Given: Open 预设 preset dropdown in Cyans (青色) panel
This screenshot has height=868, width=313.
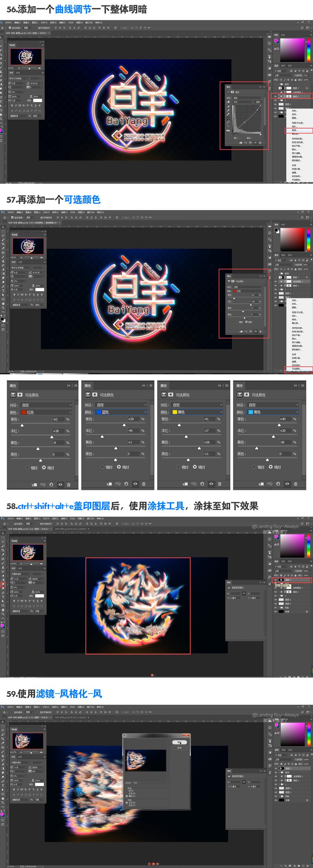Looking at the screenshot, I should pos(273,405).
